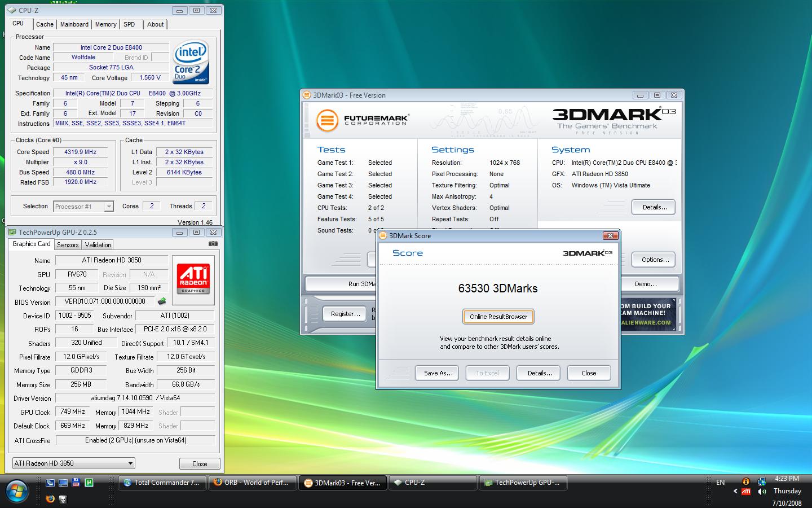Switch to the About tab in CPU-Z
The height and width of the screenshot is (508, 812).
(x=156, y=24)
